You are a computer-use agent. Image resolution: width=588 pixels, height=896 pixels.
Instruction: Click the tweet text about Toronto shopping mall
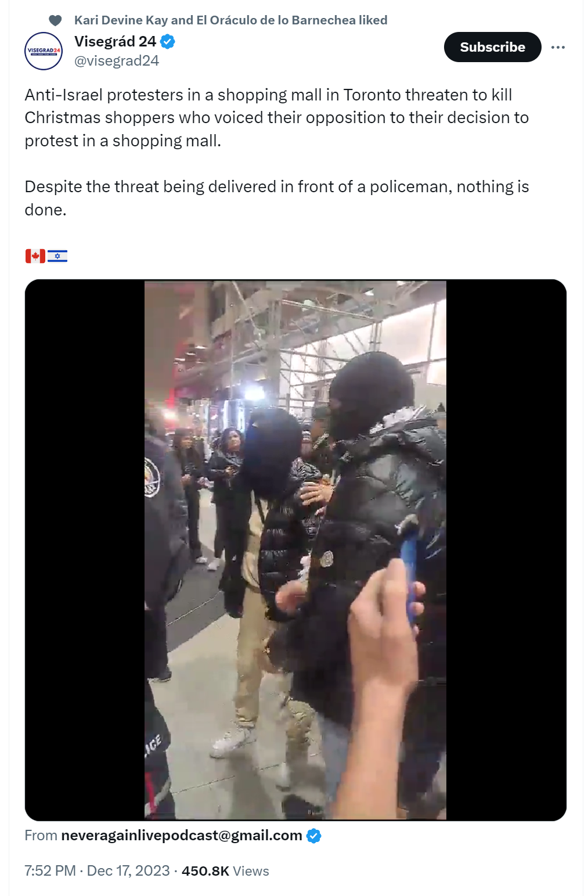pos(276,117)
